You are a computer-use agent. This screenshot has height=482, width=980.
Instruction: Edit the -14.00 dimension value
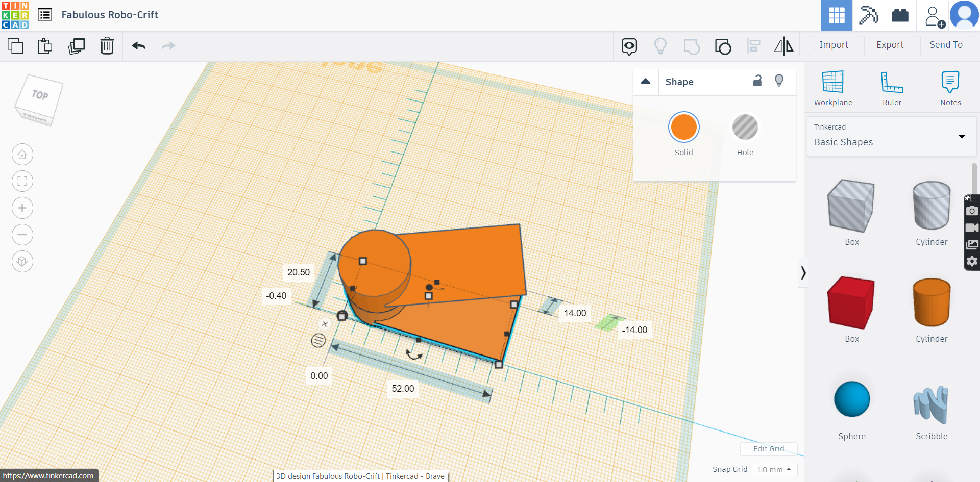pyautogui.click(x=634, y=330)
